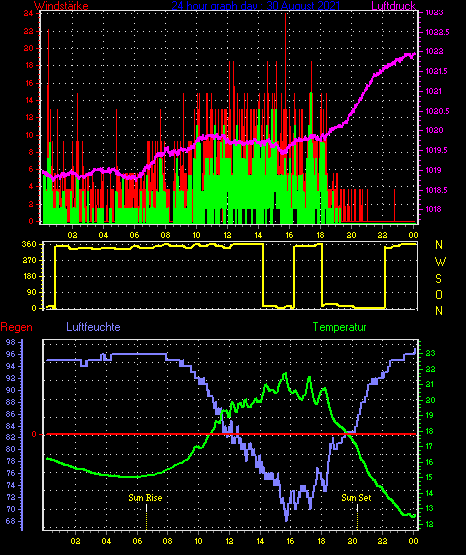The image size is (466, 555).
Task: Click the yellow W compass letter
Action: (440, 262)
